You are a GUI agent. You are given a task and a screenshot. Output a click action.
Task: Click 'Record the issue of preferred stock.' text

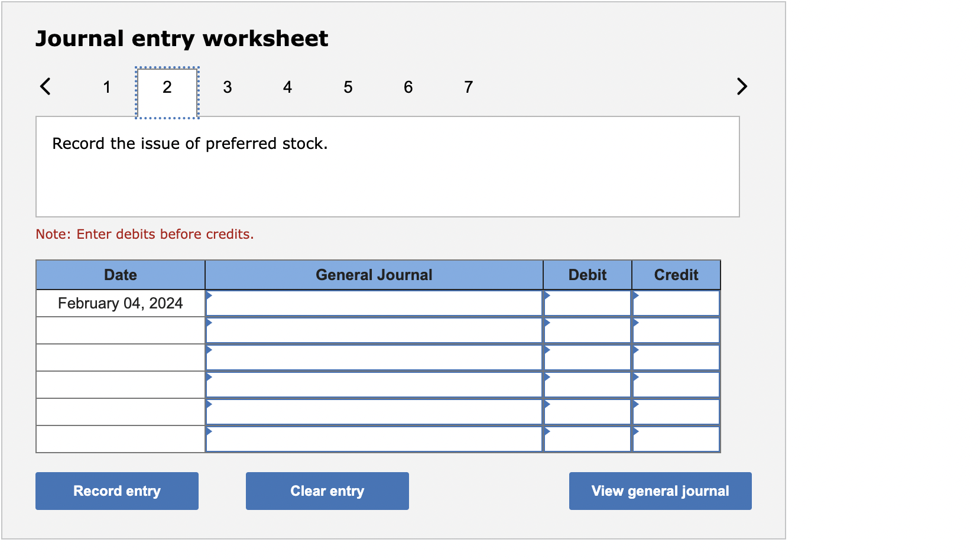pos(190,144)
